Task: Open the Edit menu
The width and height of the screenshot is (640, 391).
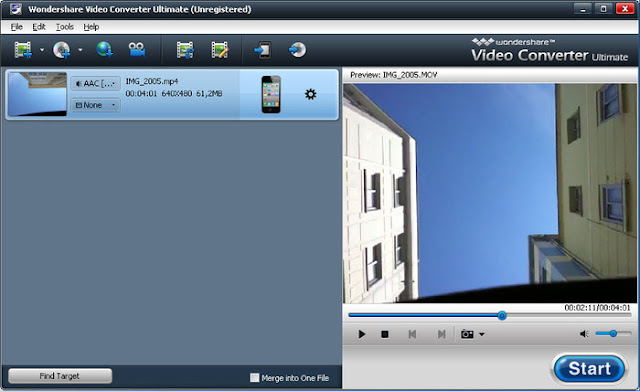Action: click(x=39, y=27)
